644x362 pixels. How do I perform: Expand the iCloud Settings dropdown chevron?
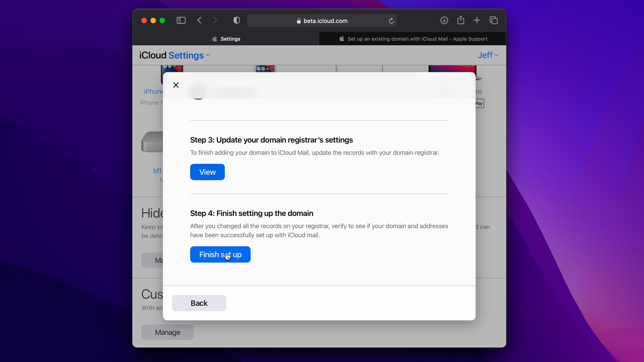pos(208,55)
